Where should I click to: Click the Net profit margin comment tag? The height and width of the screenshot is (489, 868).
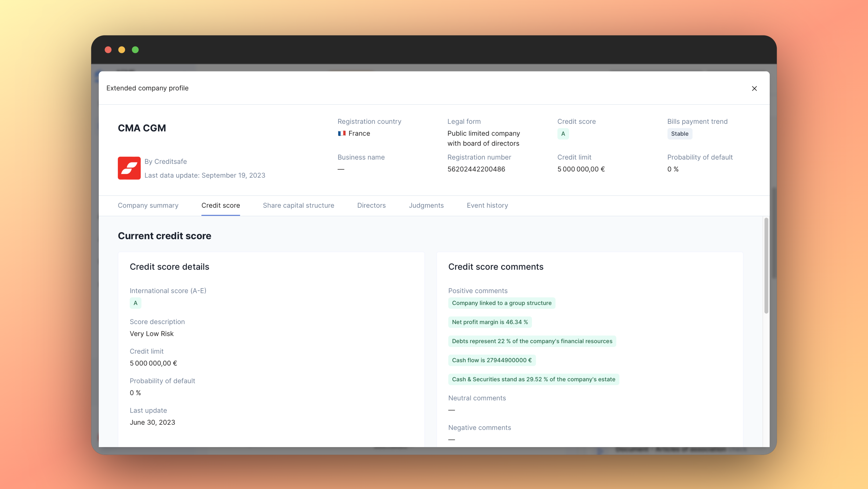[490, 322]
